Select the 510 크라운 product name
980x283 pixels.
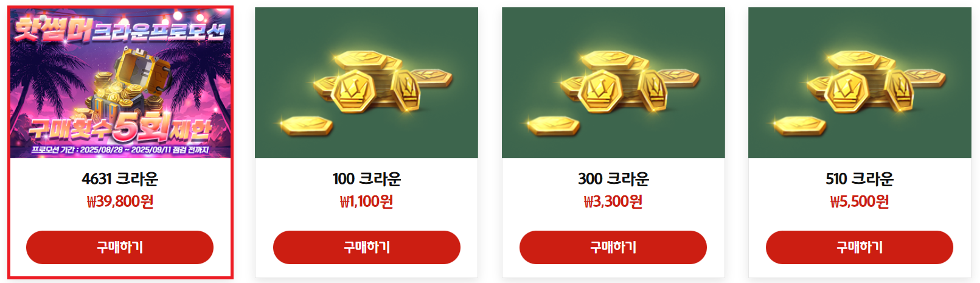click(x=860, y=179)
